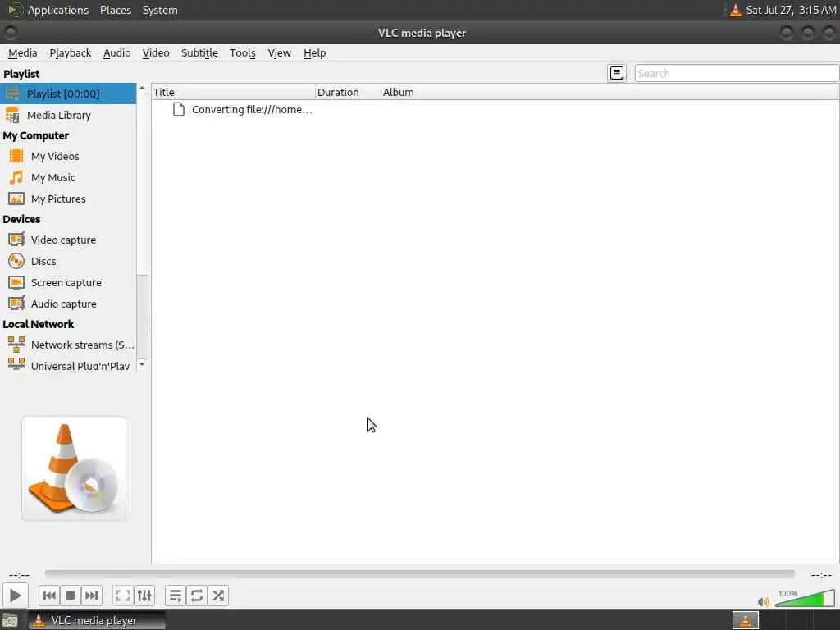Skip to next media track
840x630 pixels.
[92, 596]
